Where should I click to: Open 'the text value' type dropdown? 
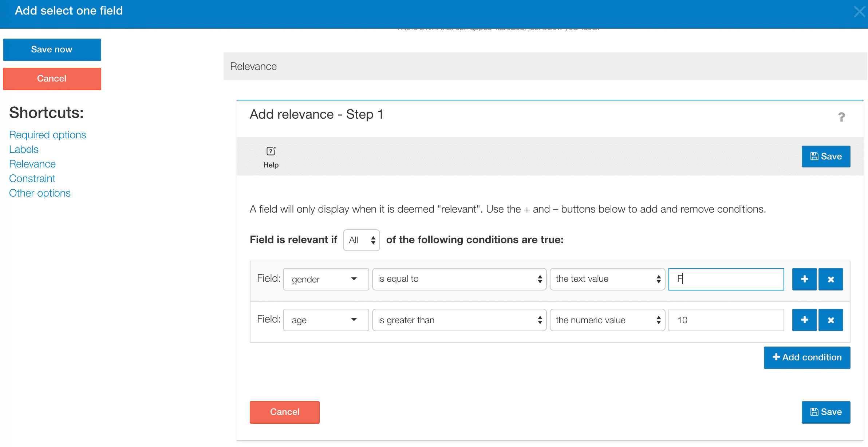click(x=607, y=279)
